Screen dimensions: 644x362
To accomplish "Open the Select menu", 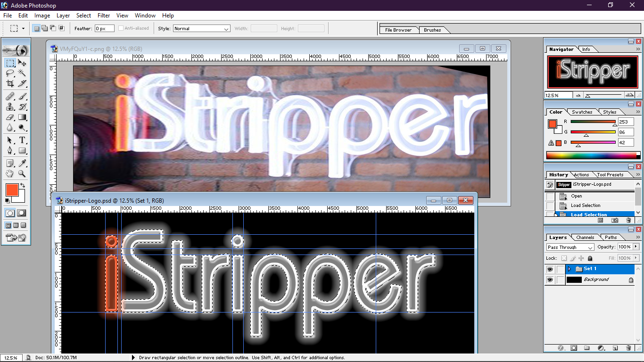I will (84, 16).
